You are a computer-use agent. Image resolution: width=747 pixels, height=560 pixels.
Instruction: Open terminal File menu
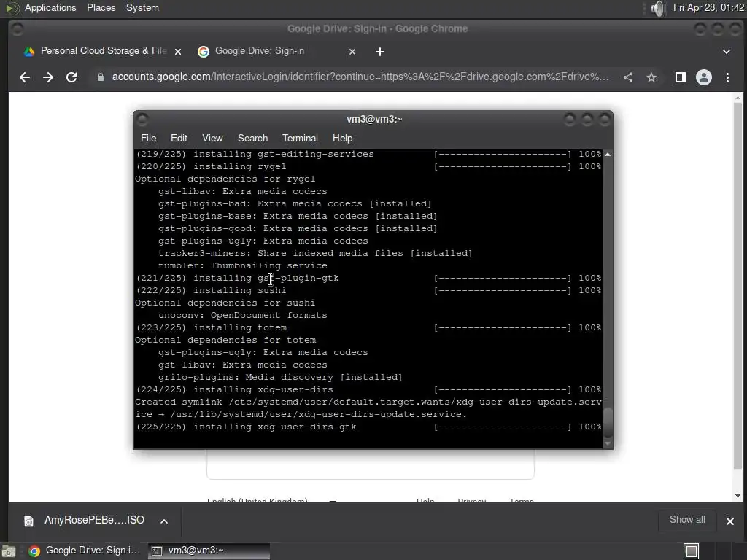click(148, 138)
